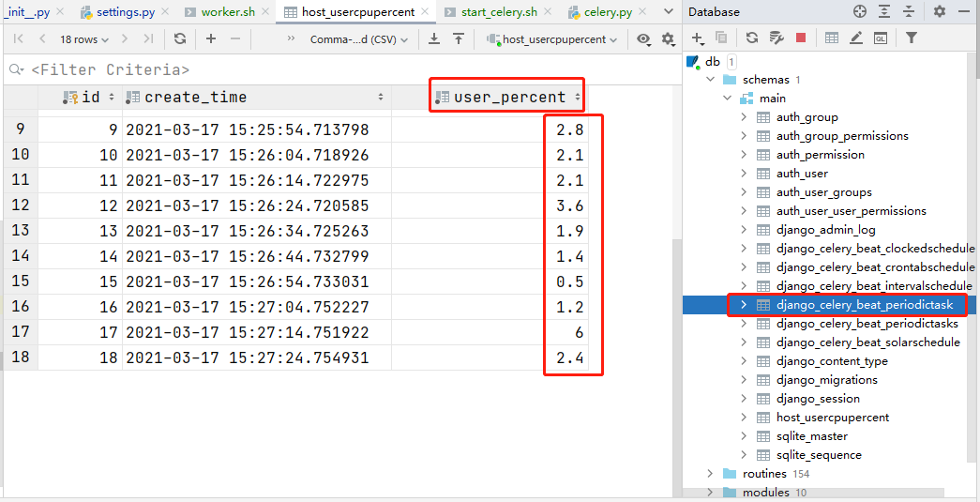Refresh the database tree
This screenshot has height=502, width=980.
pos(752,38)
